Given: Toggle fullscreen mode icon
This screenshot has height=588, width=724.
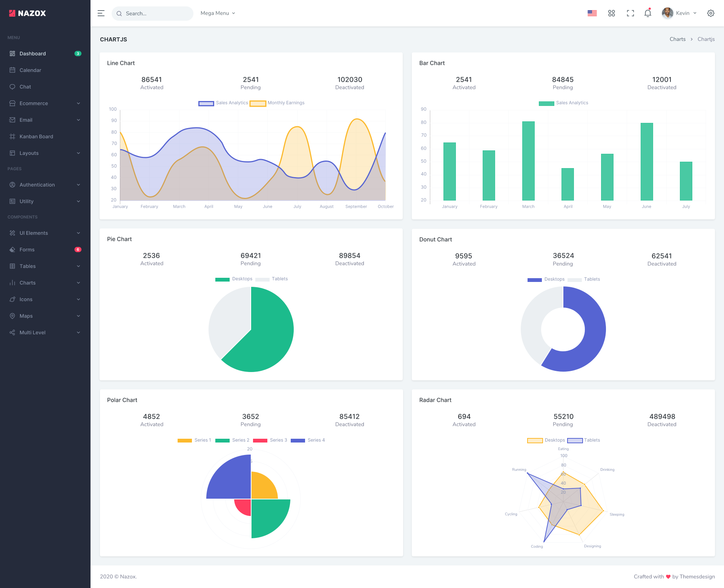Looking at the screenshot, I should point(630,13).
